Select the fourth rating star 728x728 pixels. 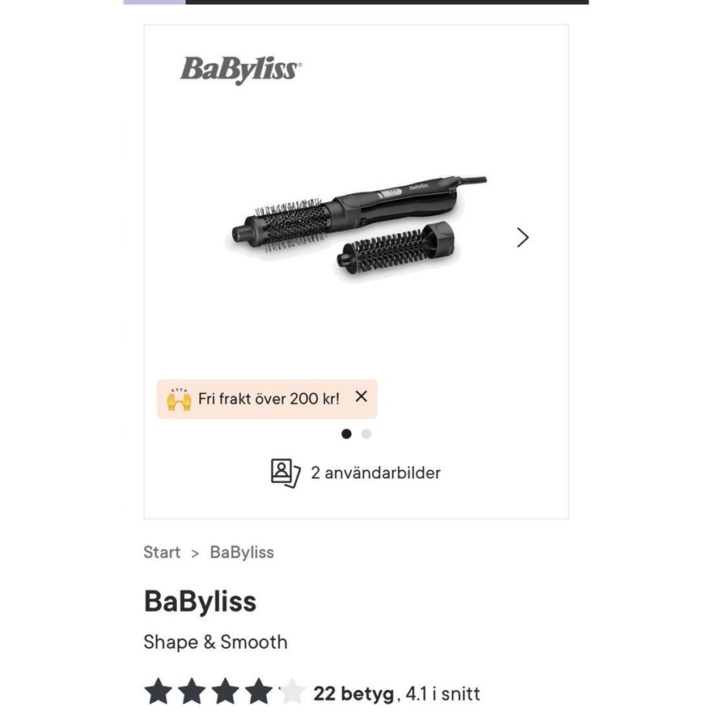259,692
